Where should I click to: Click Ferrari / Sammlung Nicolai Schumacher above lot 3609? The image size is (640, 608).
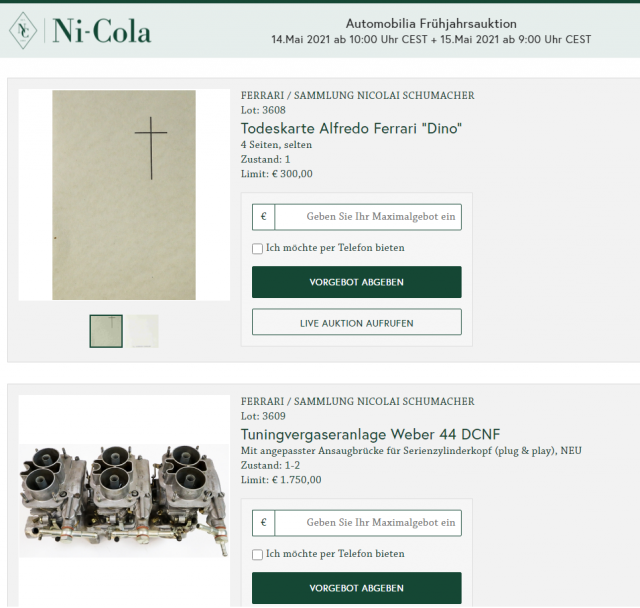357,402
